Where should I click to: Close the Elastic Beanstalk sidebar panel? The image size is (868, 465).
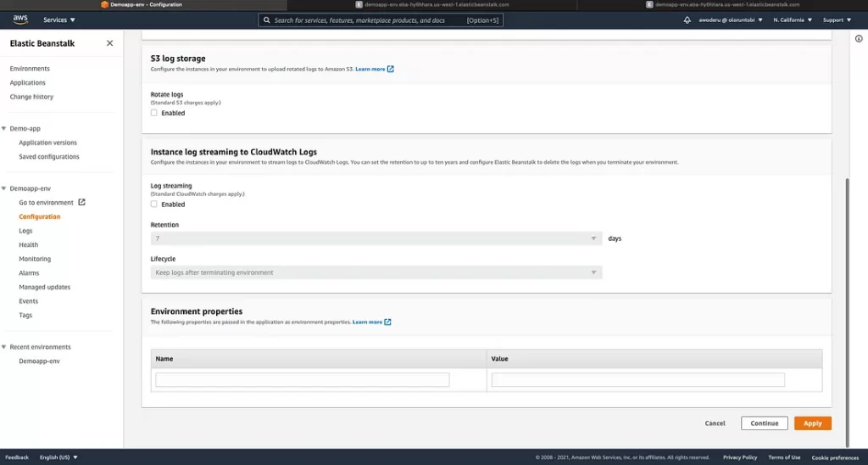(x=109, y=43)
